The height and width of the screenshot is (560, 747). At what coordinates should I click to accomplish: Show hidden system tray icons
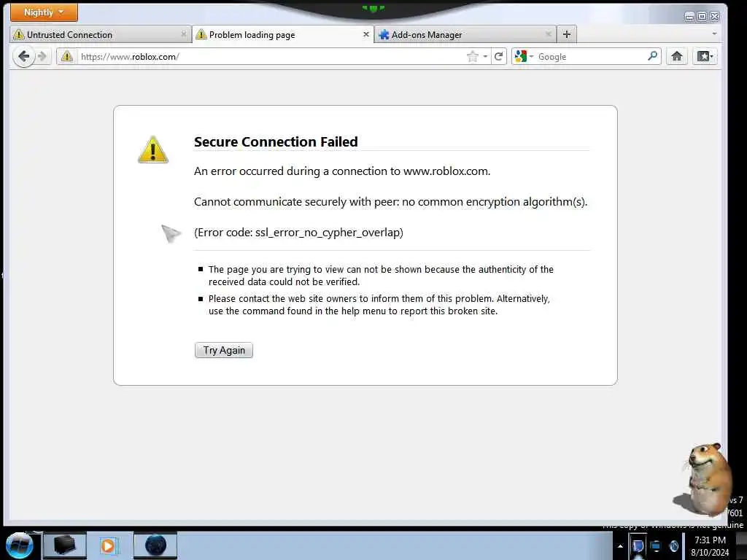[x=620, y=546]
